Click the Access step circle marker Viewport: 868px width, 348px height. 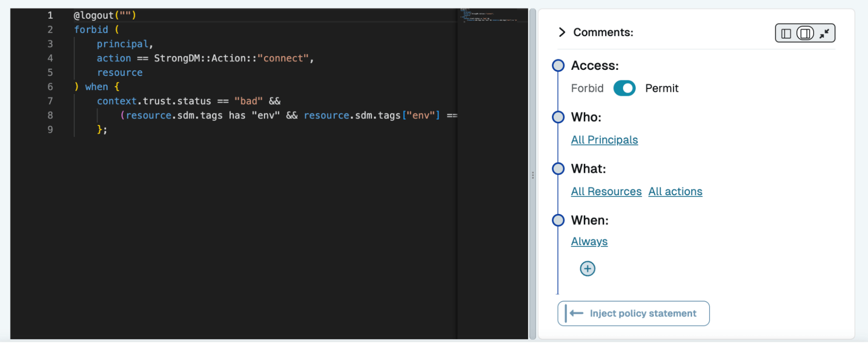pyautogui.click(x=558, y=66)
